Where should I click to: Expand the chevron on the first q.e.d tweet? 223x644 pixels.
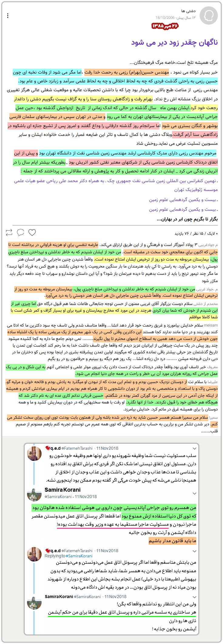[194, 448]
